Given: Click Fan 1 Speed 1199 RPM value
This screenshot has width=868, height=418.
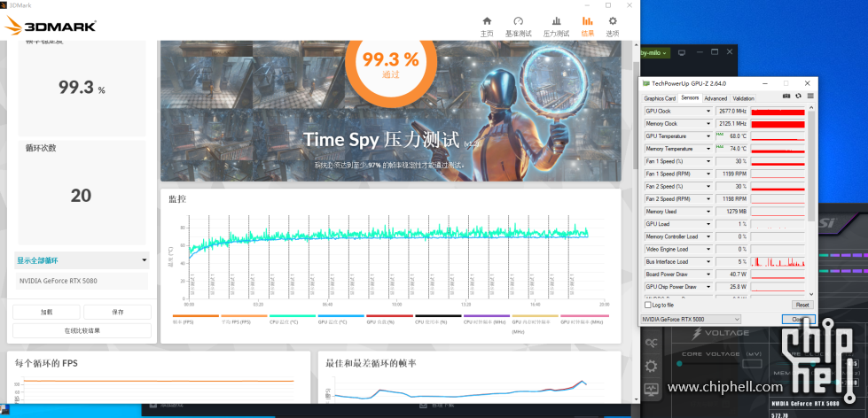Looking at the screenshot, I should (x=731, y=174).
